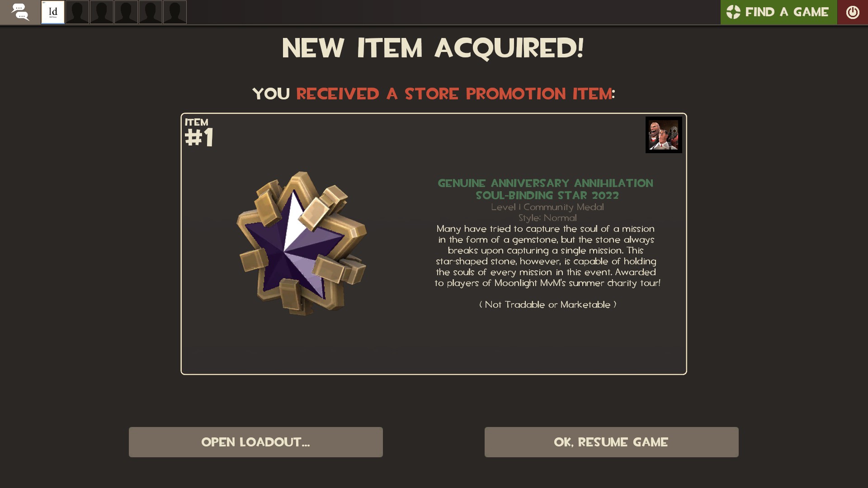868x488 pixels.
Task: Select the second empty party slot silhouette
Action: tap(102, 12)
